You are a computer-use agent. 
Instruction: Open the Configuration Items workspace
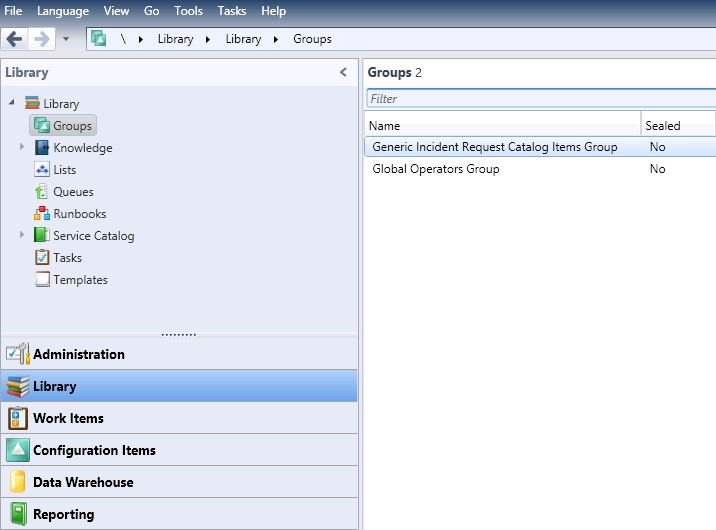(x=179, y=450)
